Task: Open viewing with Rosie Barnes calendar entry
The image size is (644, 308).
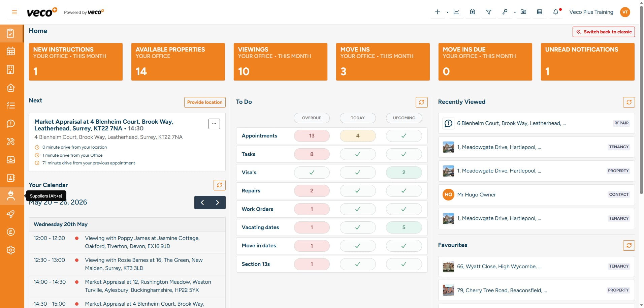Action: tap(127, 264)
